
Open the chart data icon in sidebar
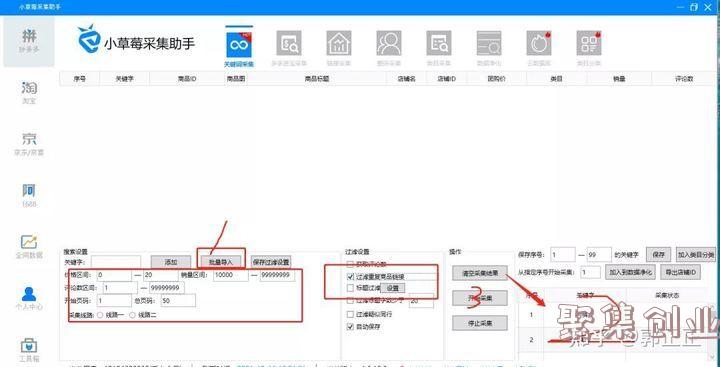point(29,247)
